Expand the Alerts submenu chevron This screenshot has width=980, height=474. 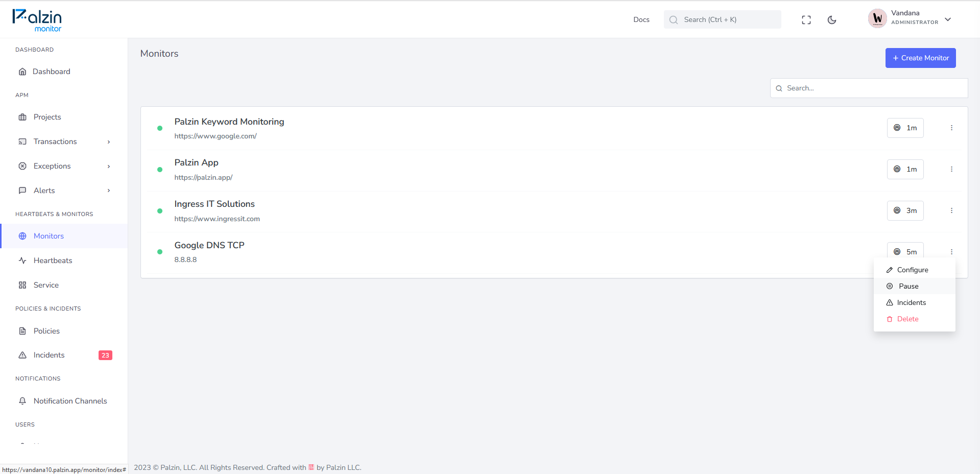point(109,191)
